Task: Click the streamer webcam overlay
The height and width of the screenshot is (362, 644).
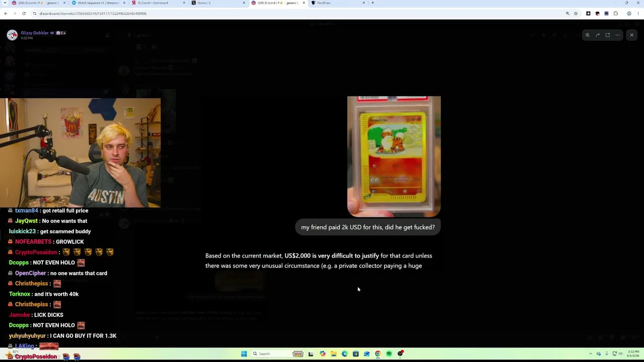Action: [80, 153]
